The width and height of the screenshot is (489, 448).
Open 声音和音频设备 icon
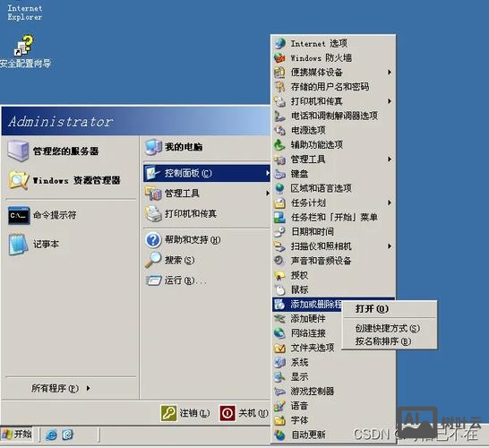(x=279, y=261)
